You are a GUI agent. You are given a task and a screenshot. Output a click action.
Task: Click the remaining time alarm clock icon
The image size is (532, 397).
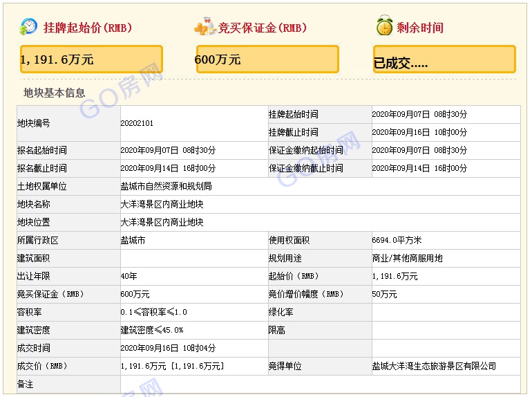click(x=384, y=27)
